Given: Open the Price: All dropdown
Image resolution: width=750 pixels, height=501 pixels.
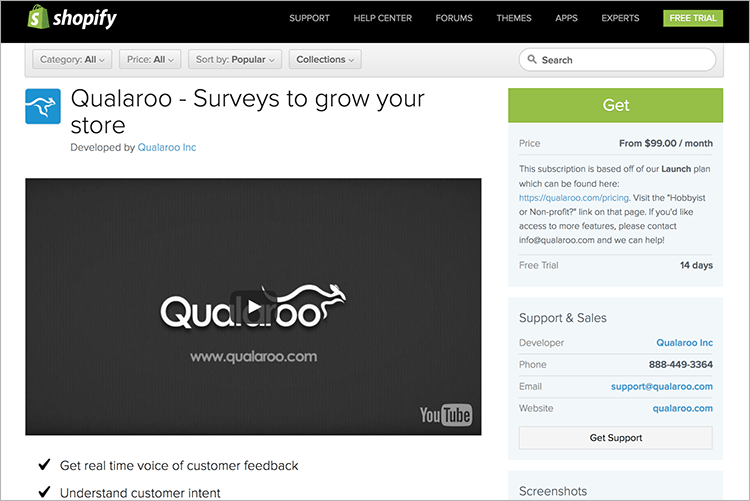Looking at the screenshot, I should tap(150, 59).
